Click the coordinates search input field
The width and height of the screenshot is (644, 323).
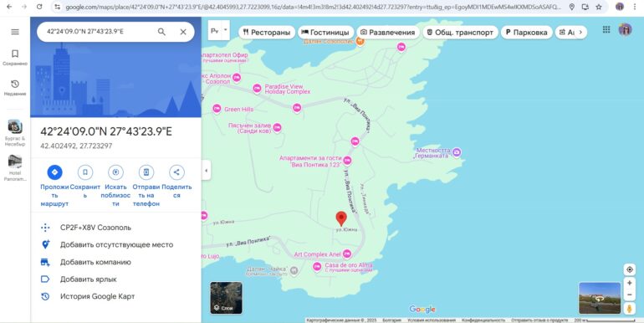point(99,32)
